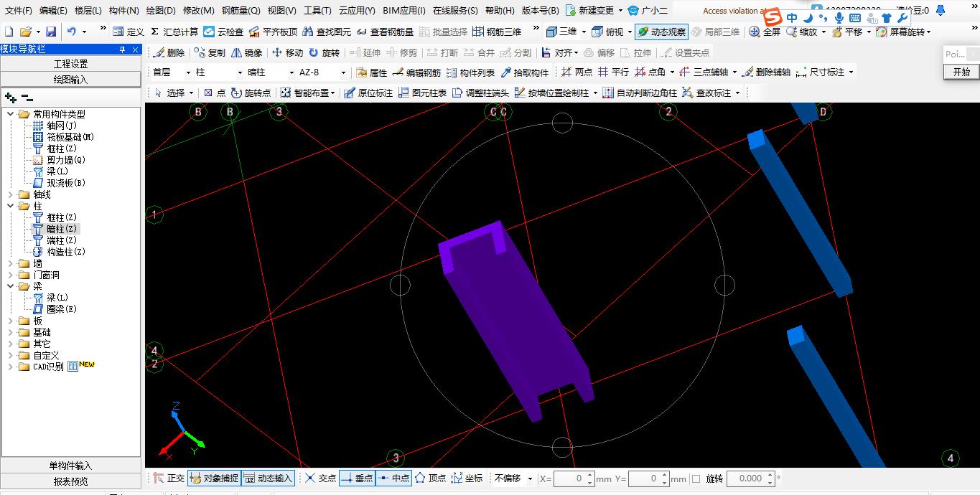Toggle 垂点 perpendicular snap
The image size is (980, 495).
357,478
